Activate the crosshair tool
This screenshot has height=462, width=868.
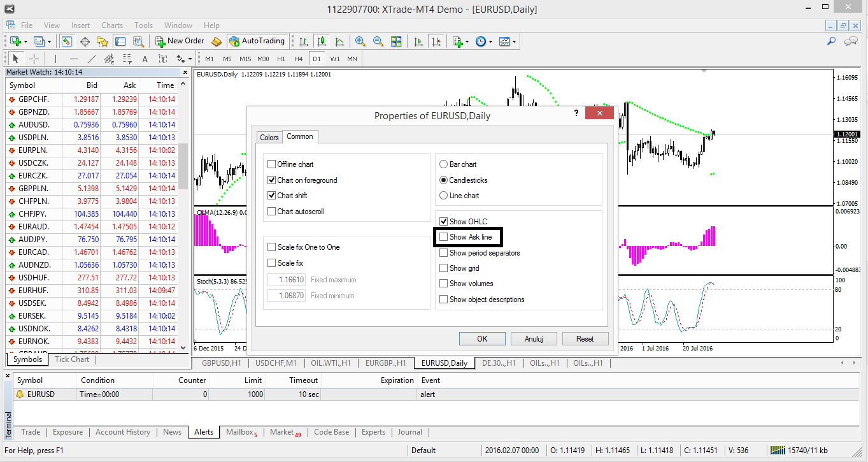click(x=34, y=59)
